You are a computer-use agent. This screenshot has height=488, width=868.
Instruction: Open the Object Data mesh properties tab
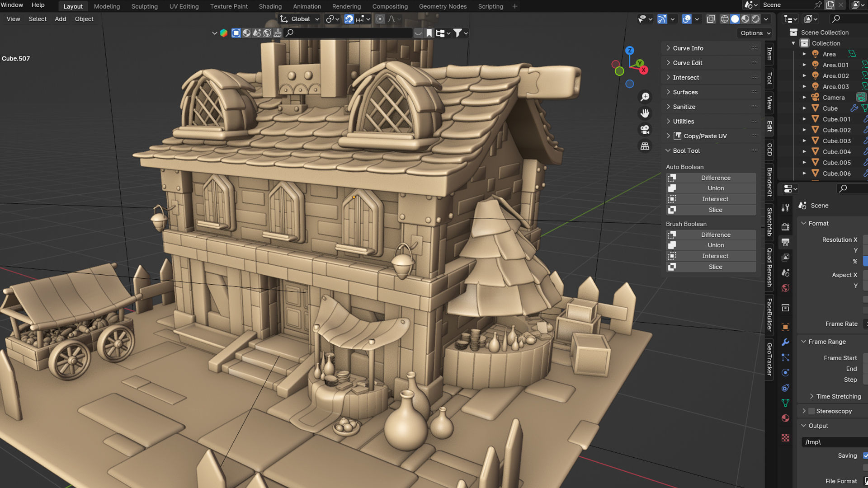[x=785, y=403]
